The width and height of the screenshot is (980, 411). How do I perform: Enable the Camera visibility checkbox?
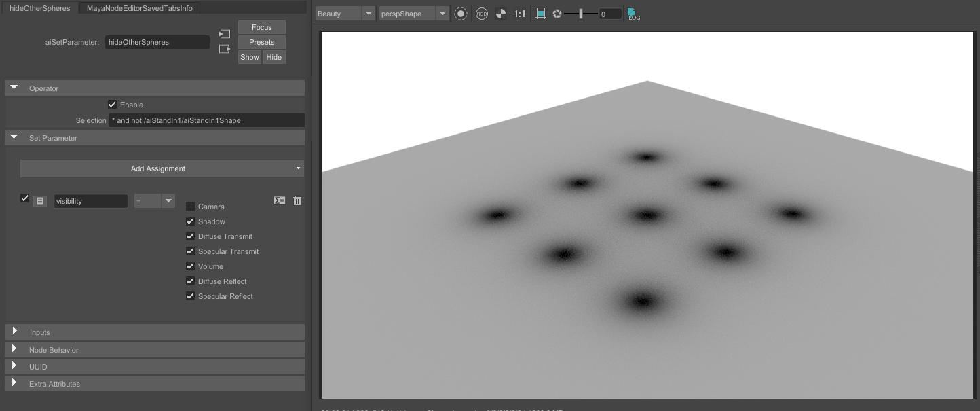coord(190,206)
